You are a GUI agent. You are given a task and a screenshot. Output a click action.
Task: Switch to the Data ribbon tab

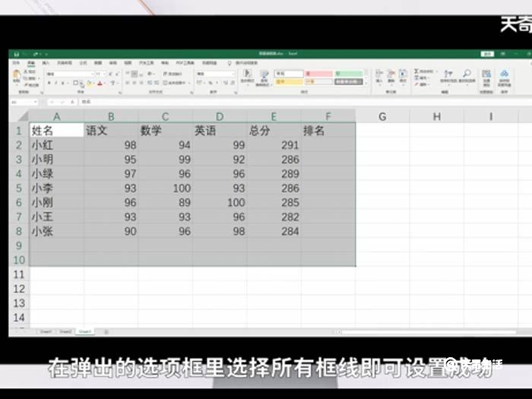point(98,63)
